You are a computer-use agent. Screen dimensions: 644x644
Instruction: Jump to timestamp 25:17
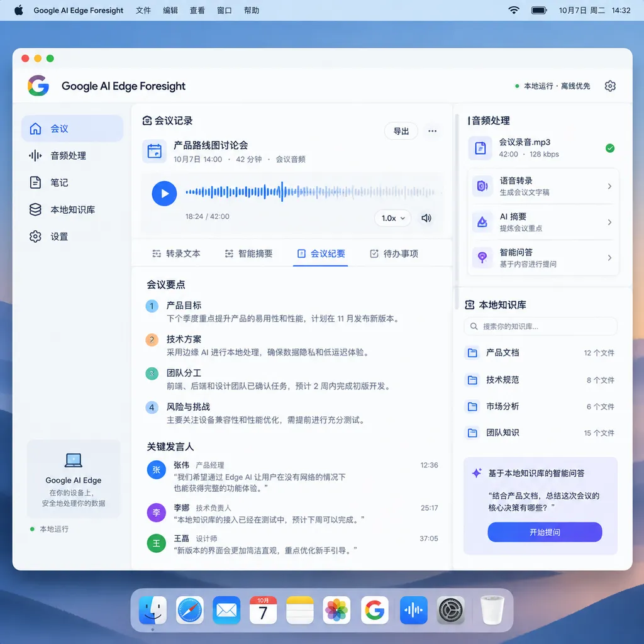tap(429, 508)
